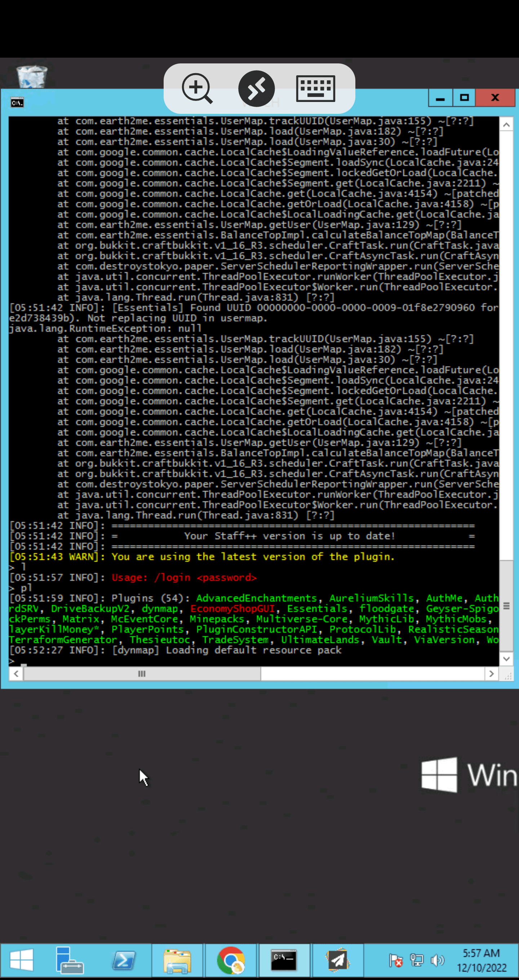519x980 pixels.
Task: Show the on-screen keyboard from the overlay
Action: coord(315,89)
